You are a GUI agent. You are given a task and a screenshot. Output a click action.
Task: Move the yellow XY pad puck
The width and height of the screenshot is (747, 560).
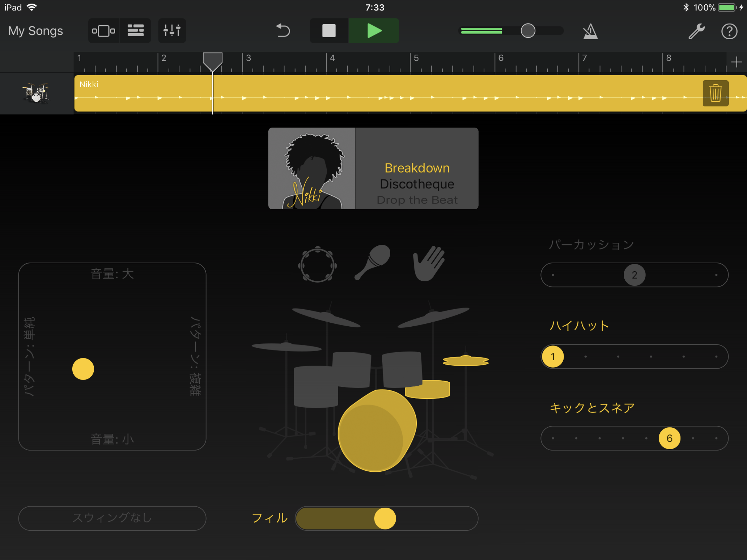click(83, 369)
